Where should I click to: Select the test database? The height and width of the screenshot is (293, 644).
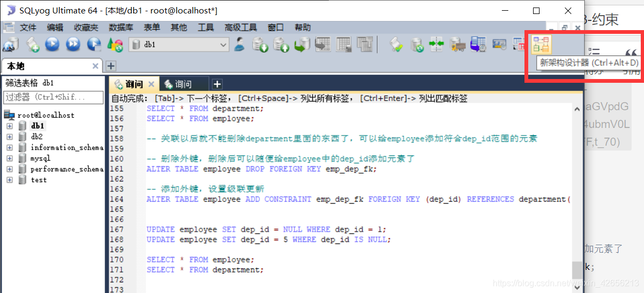(39, 180)
